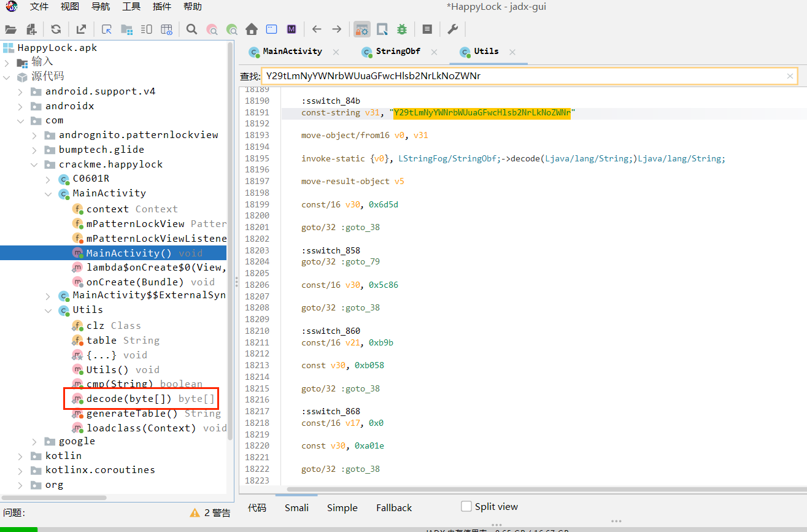The height and width of the screenshot is (532, 807).
Task: Collapse the crackme.happylock package
Action: 34,164
